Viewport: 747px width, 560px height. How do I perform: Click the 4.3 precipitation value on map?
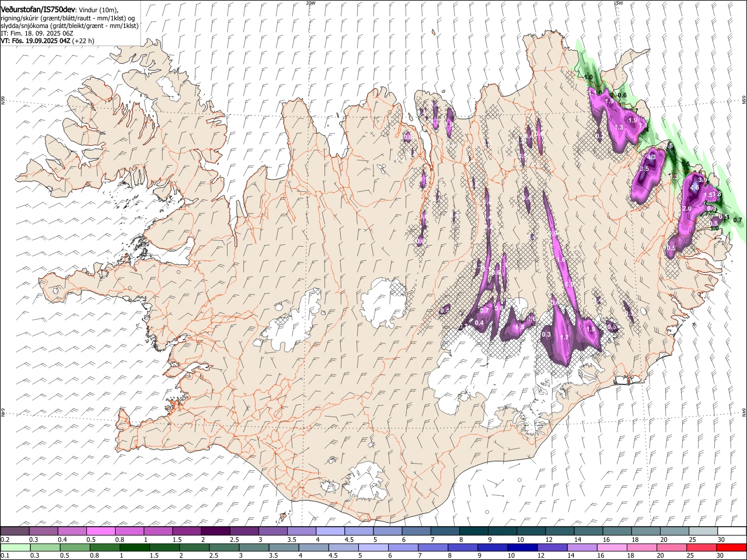[x=652, y=157]
